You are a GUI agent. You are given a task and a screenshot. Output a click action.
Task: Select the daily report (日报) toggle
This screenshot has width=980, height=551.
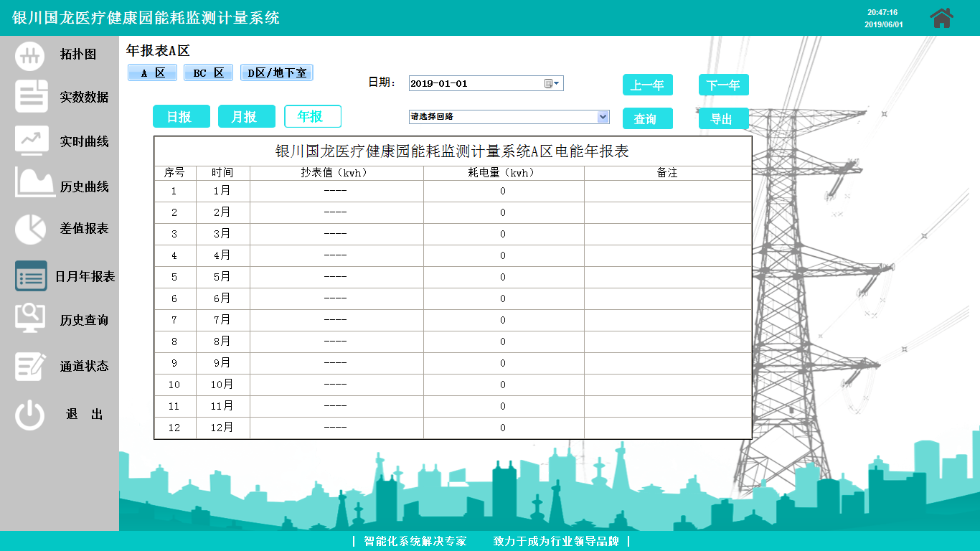pyautogui.click(x=181, y=116)
